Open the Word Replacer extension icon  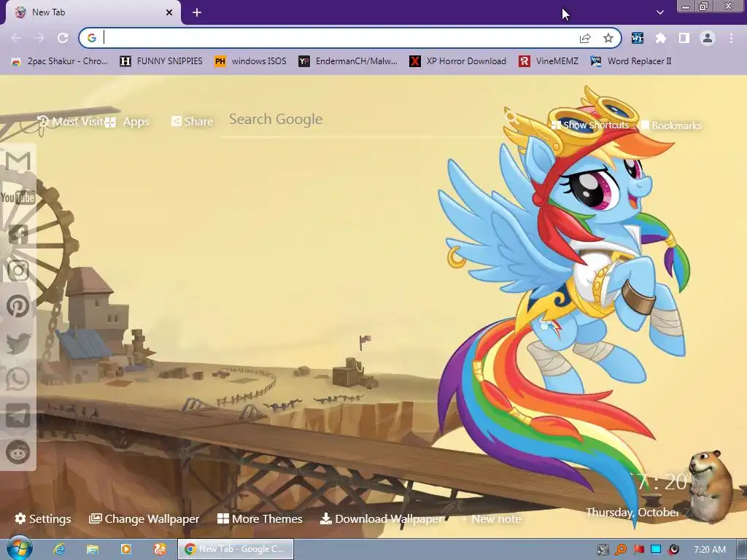637,38
